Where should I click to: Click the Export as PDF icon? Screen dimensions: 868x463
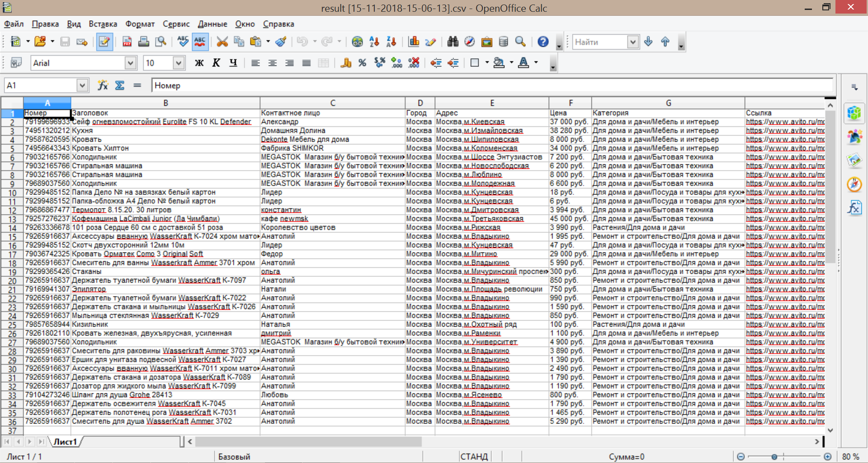point(127,42)
